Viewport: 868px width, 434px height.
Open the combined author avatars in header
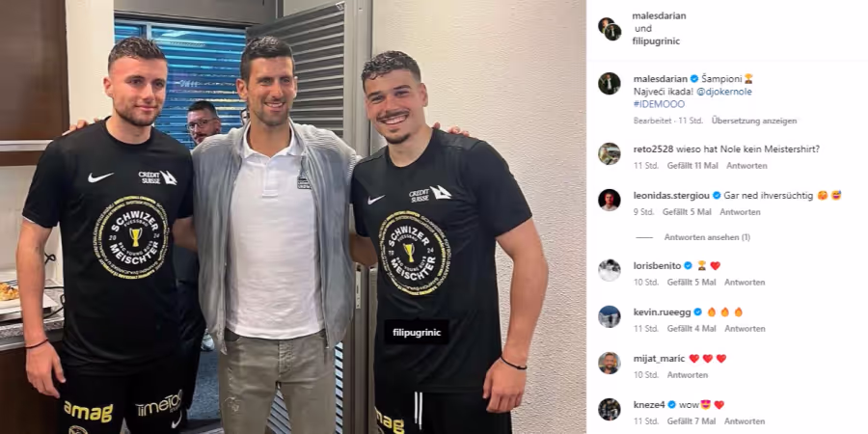click(610, 29)
